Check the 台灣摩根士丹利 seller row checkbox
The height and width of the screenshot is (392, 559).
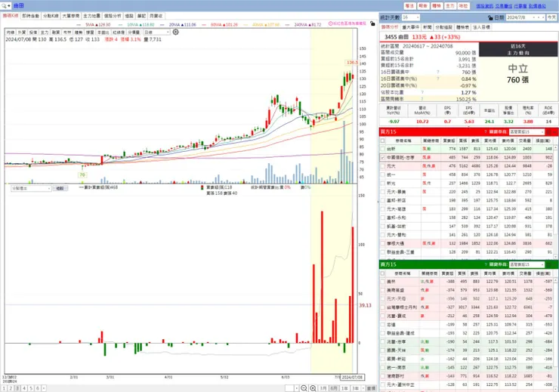pyautogui.click(x=382, y=307)
